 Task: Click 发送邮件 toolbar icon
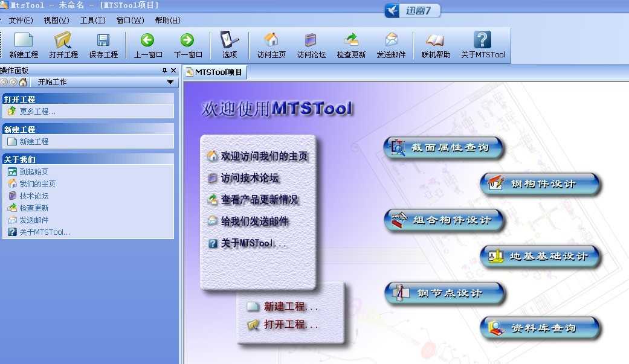click(391, 45)
